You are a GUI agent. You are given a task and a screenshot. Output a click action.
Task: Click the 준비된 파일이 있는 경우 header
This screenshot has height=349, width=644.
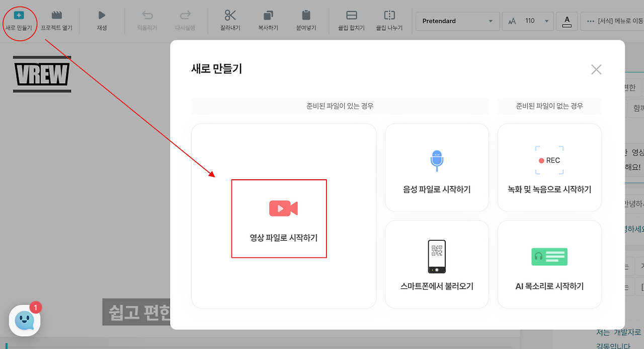(x=340, y=106)
